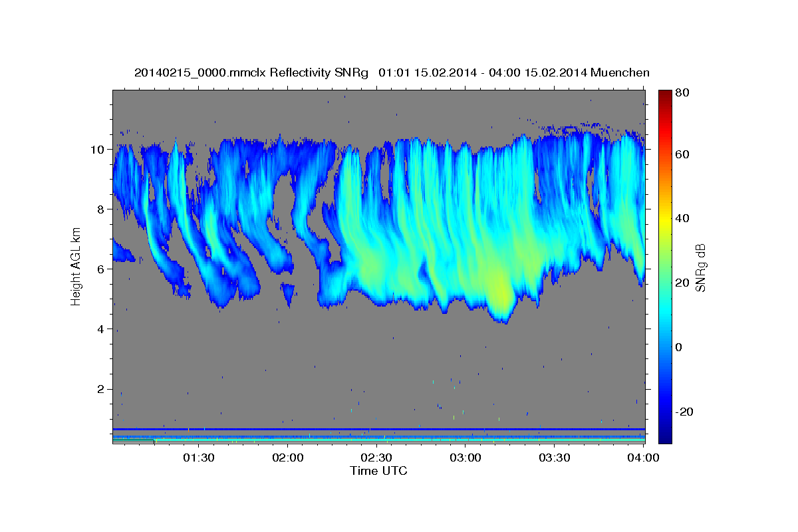Select the 04:00 time tick label
Viewport: 798px width, 532px height.
click(644, 458)
